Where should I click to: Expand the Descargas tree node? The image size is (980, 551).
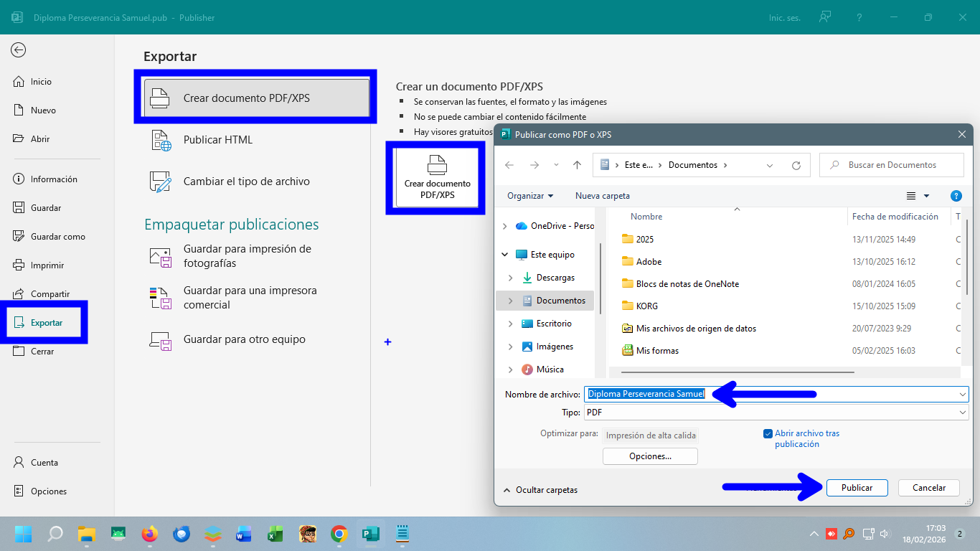[510, 278]
